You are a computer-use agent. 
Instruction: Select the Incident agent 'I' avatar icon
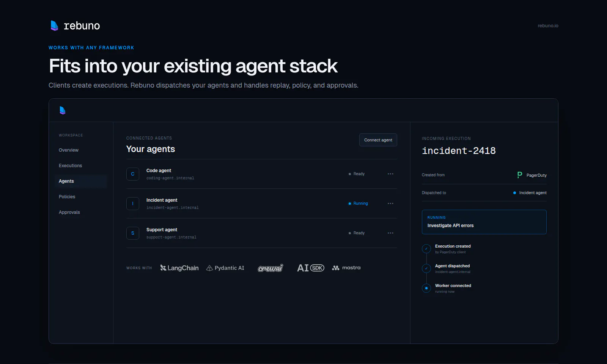click(133, 204)
